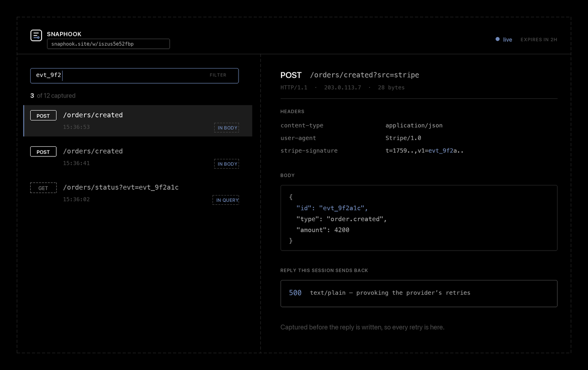
Task: Click the live status label
Action: pyautogui.click(x=508, y=40)
